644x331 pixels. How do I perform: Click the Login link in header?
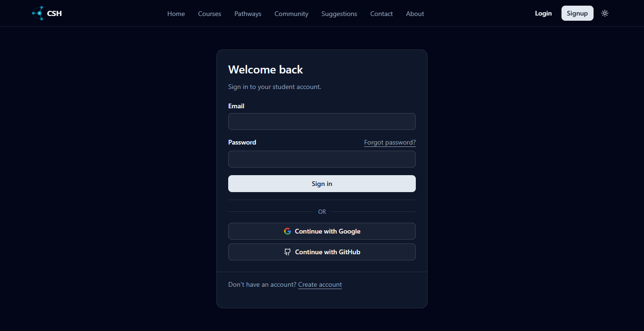click(x=543, y=13)
